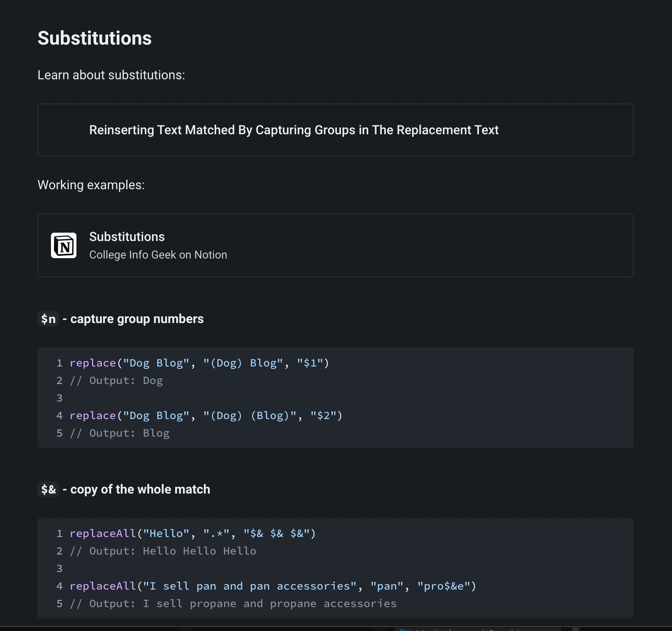
Task: Click the replace Dog Blog code line
Action: [x=199, y=363]
